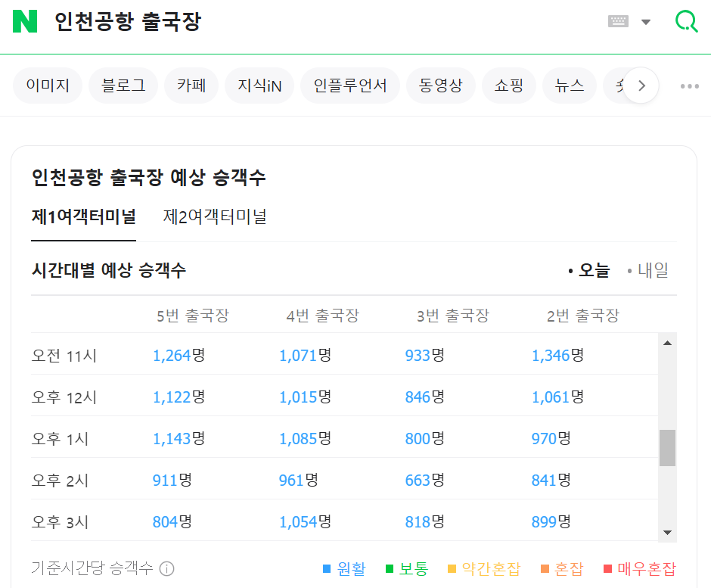Click the 기준시간당 승객수 label
The image size is (711, 588).
pyautogui.click(x=92, y=568)
